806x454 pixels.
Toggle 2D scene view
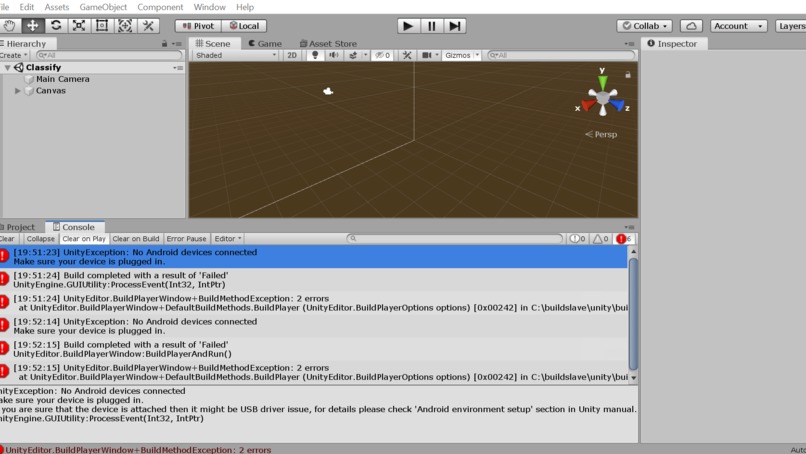pyautogui.click(x=292, y=55)
